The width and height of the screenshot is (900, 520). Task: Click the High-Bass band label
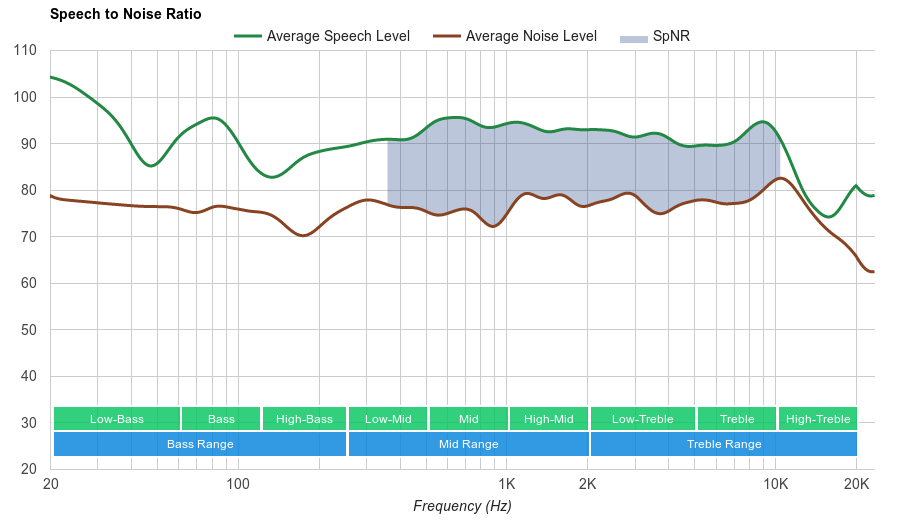pyautogui.click(x=304, y=419)
